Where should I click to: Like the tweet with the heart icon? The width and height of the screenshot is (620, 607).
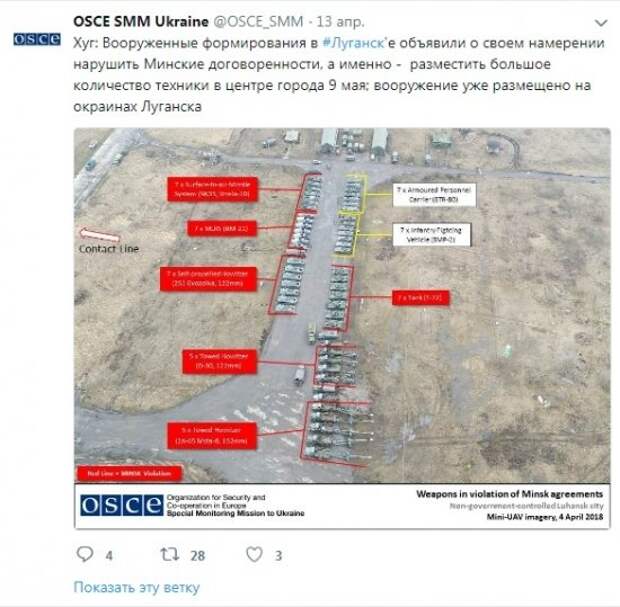tap(254, 554)
